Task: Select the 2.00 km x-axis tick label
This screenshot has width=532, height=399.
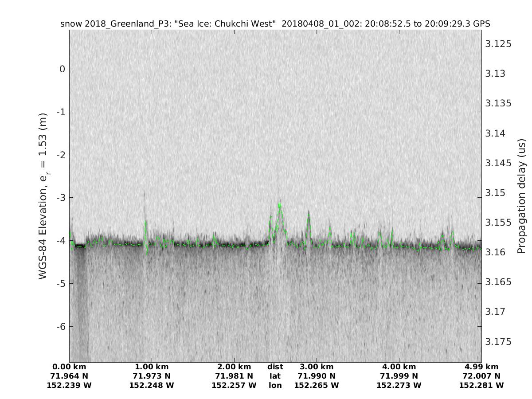Action: tap(234, 367)
